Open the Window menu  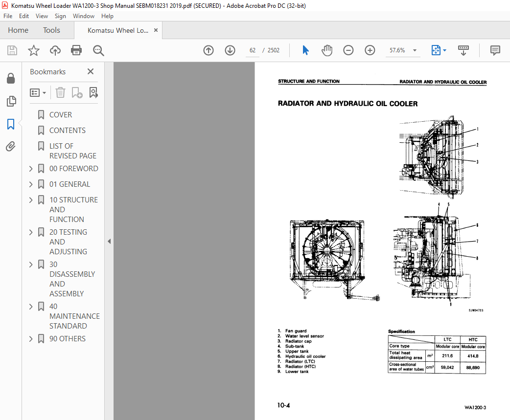pyautogui.click(x=84, y=16)
